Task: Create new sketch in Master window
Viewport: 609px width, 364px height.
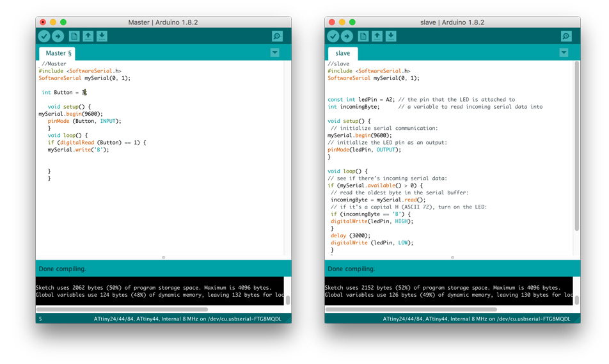Action: point(74,36)
